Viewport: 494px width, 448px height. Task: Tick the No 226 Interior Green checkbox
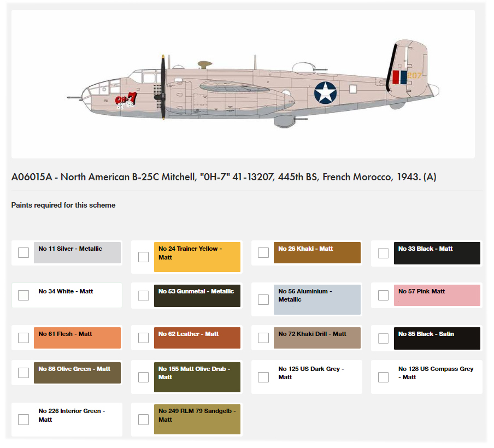point(23,420)
